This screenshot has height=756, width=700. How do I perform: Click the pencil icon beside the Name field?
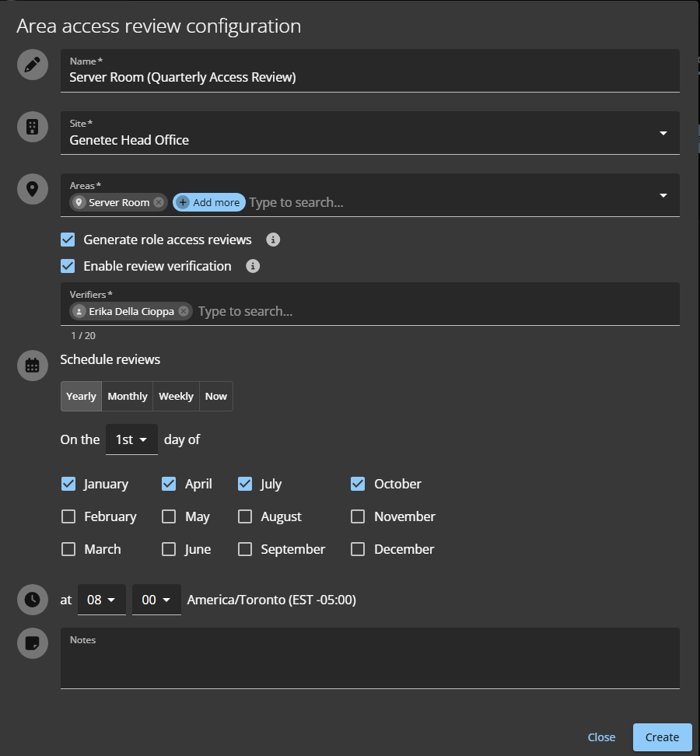click(32, 65)
